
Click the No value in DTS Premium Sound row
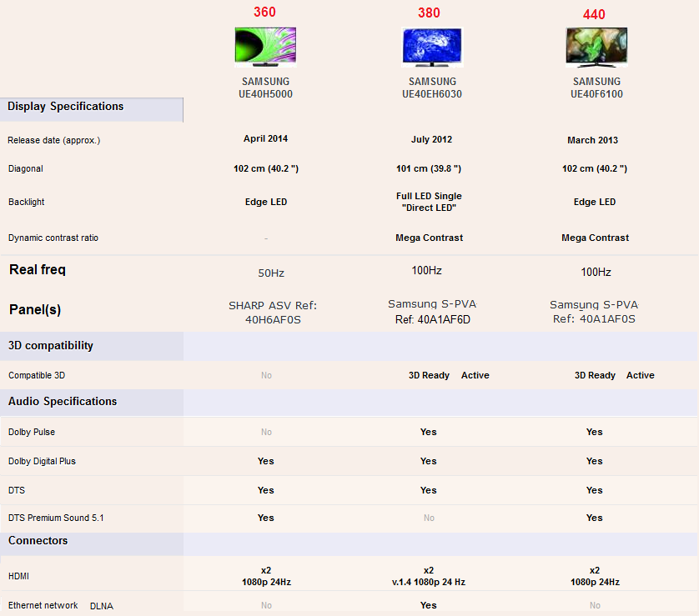pos(429,518)
